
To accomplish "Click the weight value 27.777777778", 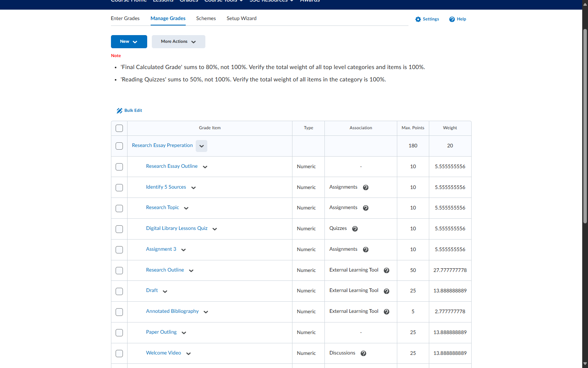I will coord(450,270).
